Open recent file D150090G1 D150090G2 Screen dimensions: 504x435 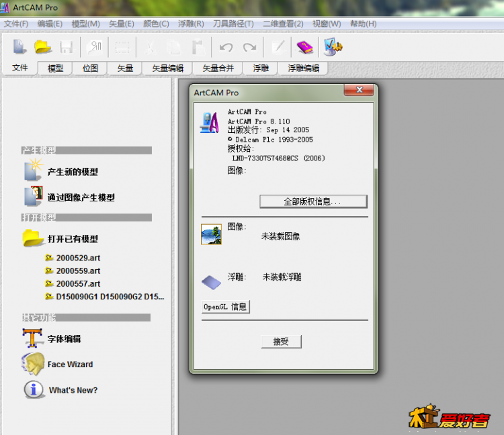110,297
